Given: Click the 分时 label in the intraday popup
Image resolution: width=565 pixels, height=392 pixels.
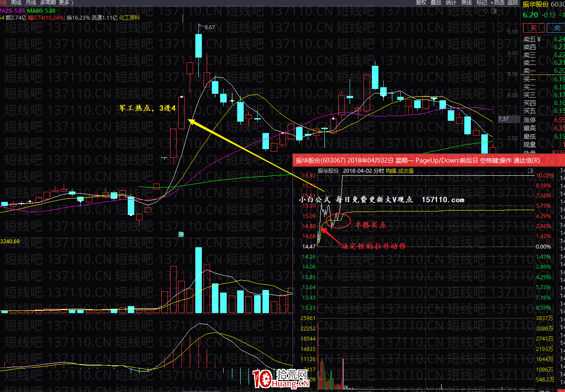Looking at the screenshot, I should pos(378,171).
